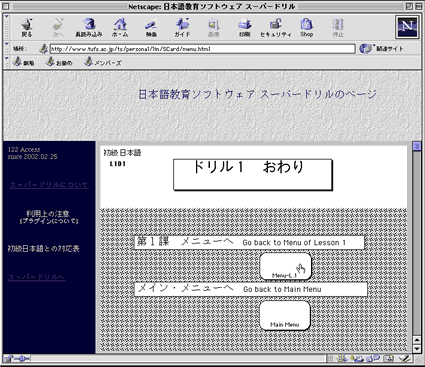Open the 新着 personal toolbar bookmark
Screen dimensions: 425x367
coord(24,62)
